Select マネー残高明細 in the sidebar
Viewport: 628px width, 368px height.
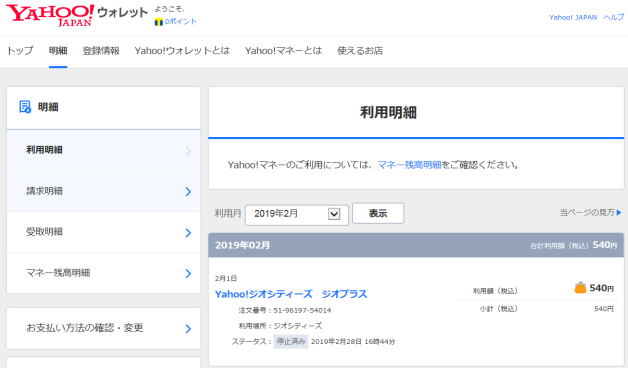(103, 273)
